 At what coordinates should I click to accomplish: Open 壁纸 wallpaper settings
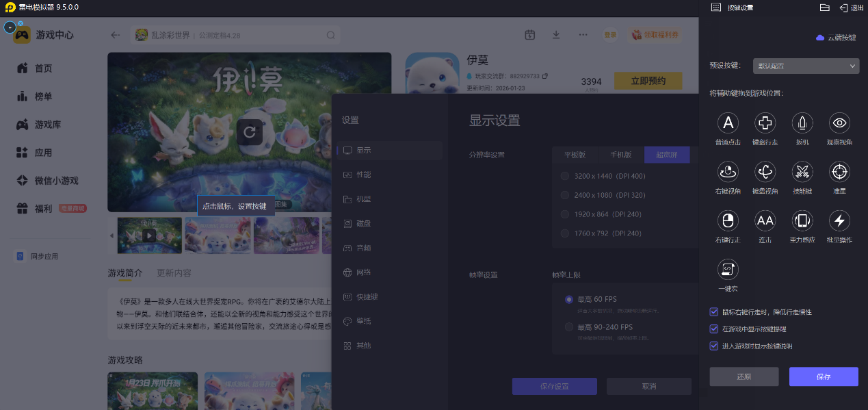389,321
